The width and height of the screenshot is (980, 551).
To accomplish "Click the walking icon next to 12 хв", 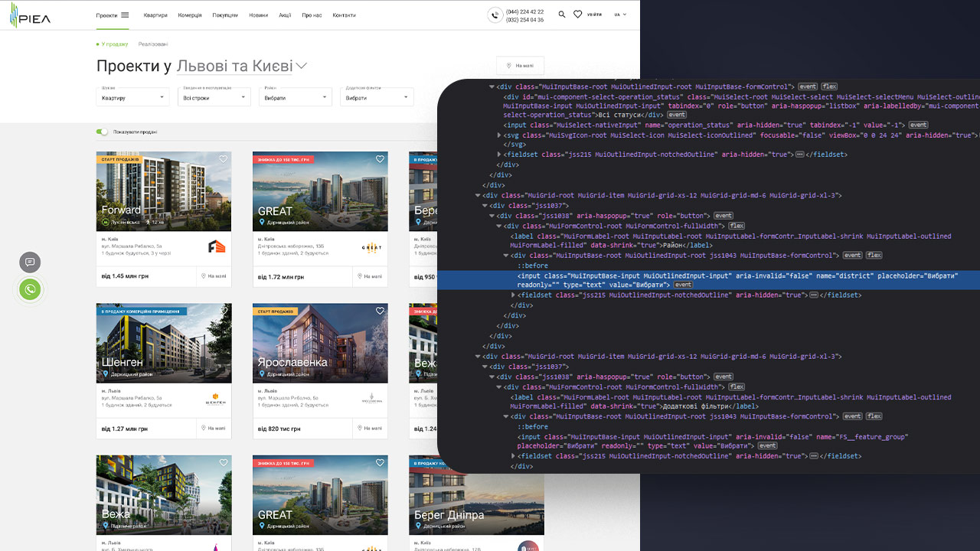I will pos(148,223).
